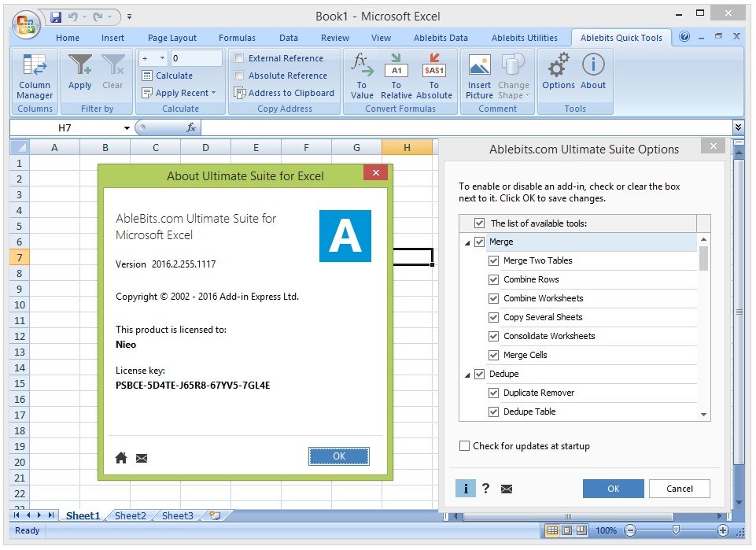This screenshot has height=550, width=756.
Task: Click the home page icon in the About dialog
Action: pyautogui.click(x=121, y=457)
